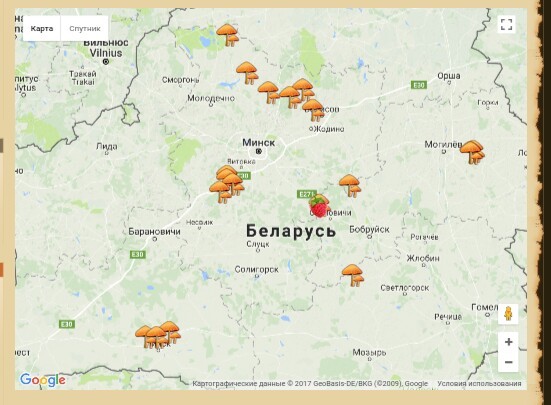Click the Минск city label
Screen dimensions: 551x405
(259, 143)
